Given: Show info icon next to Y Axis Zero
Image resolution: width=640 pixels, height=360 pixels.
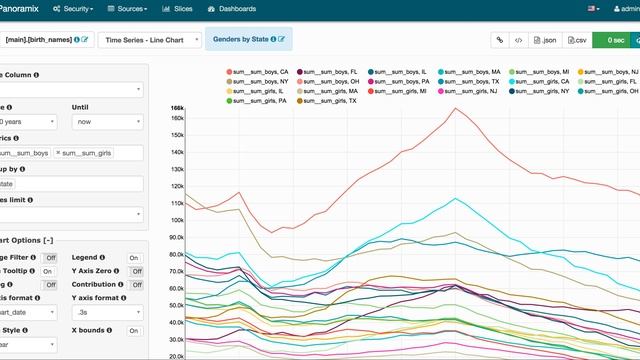Looking at the screenshot, I should point(116,271).
